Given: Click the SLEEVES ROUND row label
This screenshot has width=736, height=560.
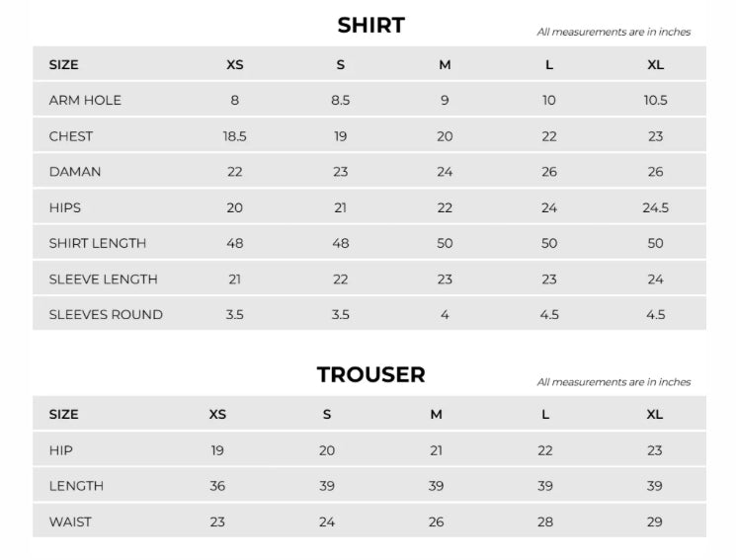Looking at the screenshot, I should 106,315.
